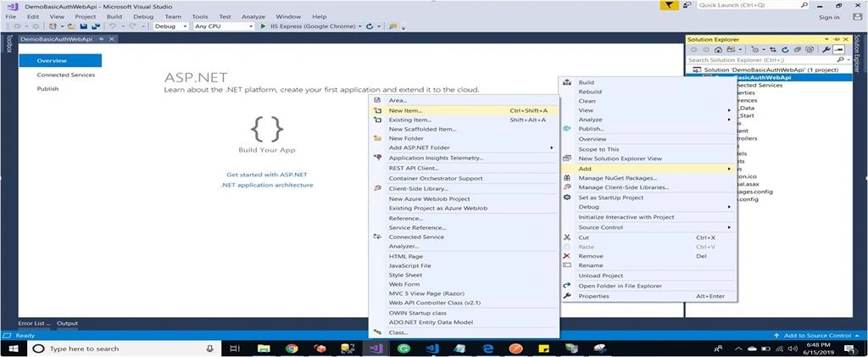Expand the Source Control submenu
Screen dimensions: 868x357
point(729,227)
